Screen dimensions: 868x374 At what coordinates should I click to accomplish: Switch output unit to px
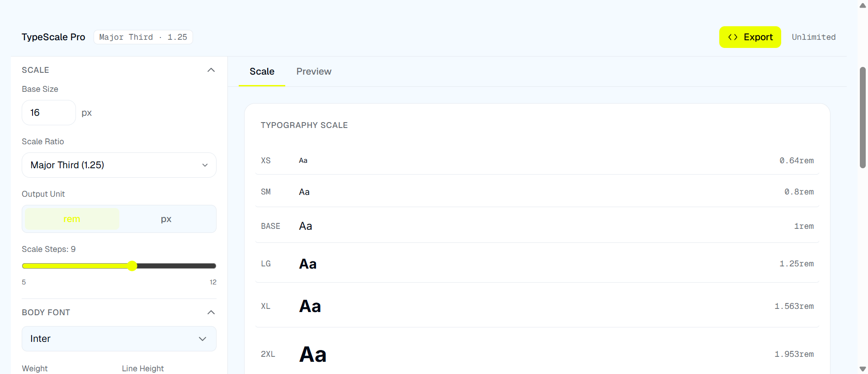tap(166, 219)
